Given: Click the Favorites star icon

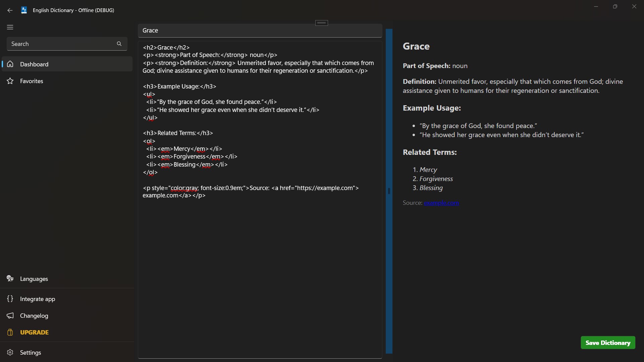Looking at the screenshot, I should (10, 81).
